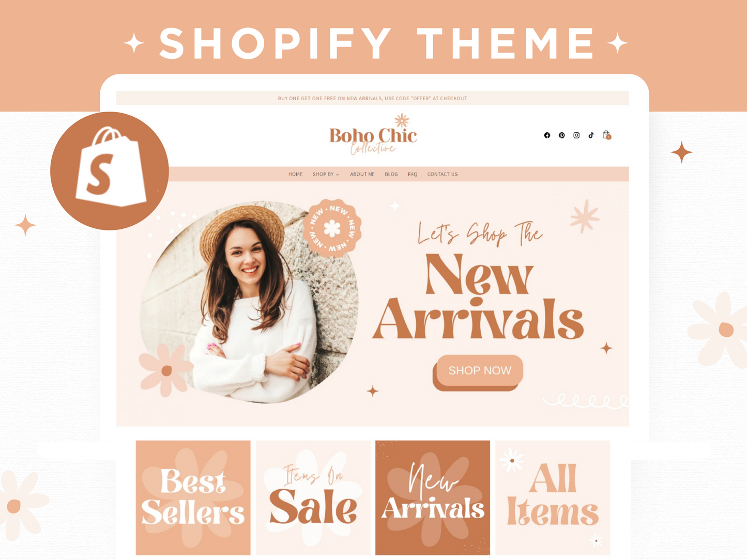Image resolution: width=747 pixels, height=560 pixels.
Task: Open the Instagram social icon
Action: 576,135
